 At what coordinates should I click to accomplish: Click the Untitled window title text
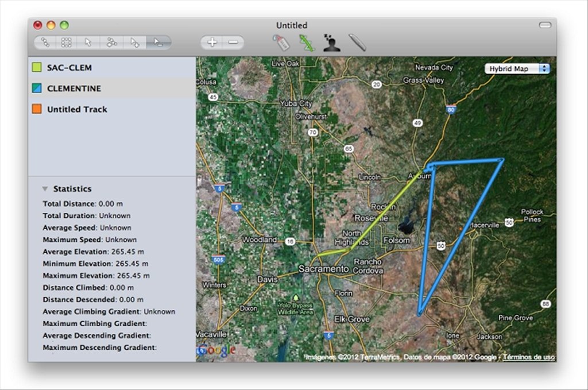[x=292, y=25]
